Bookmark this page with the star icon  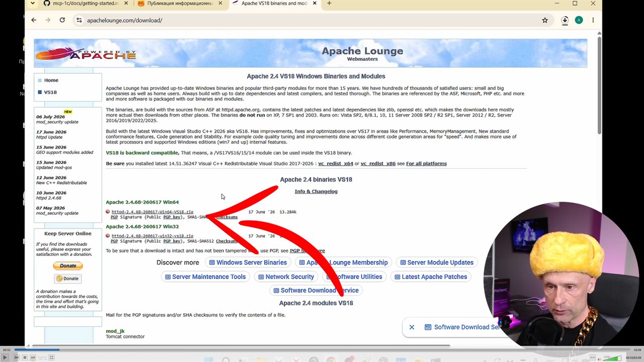[545, 20]
